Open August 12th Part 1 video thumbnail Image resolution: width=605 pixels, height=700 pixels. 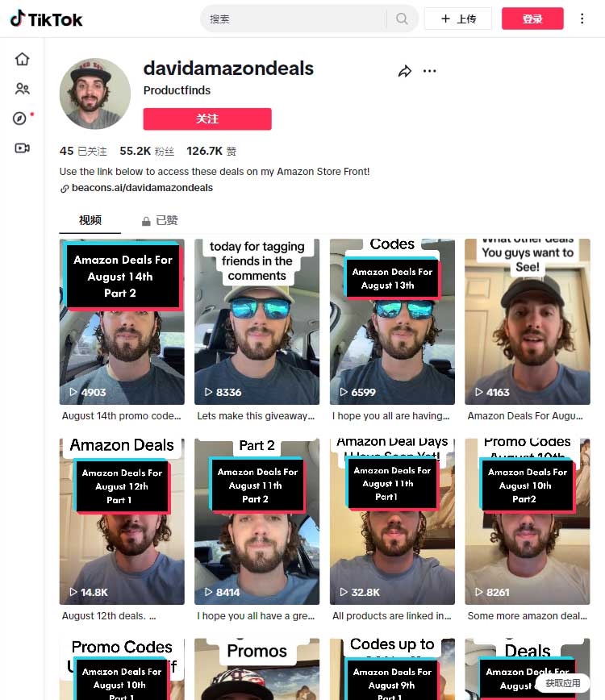pyautogui.click(x=122, y=522)
